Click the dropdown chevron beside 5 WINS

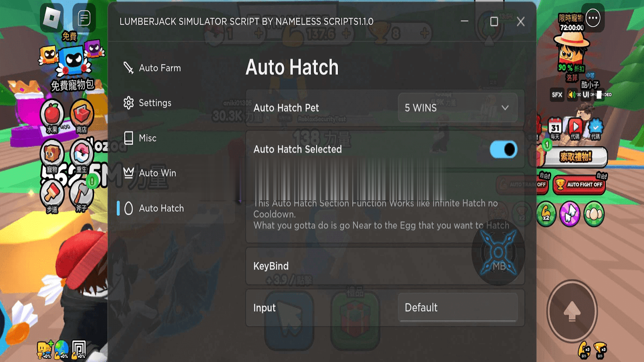[x=505, y=108]
